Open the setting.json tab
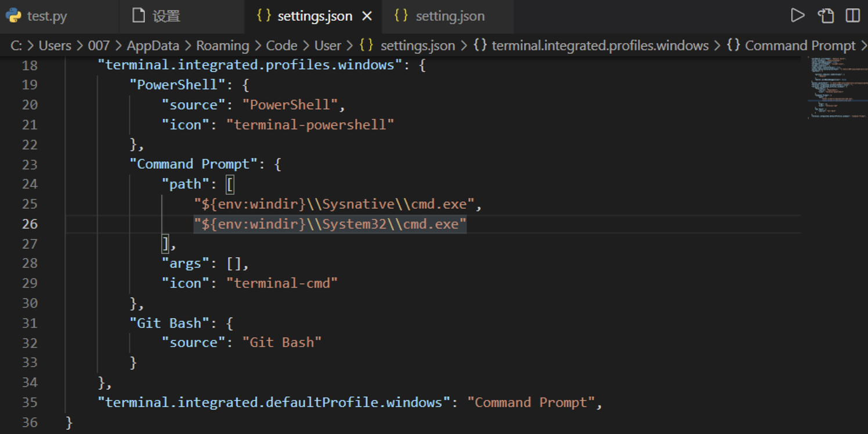 pos(447,16)
